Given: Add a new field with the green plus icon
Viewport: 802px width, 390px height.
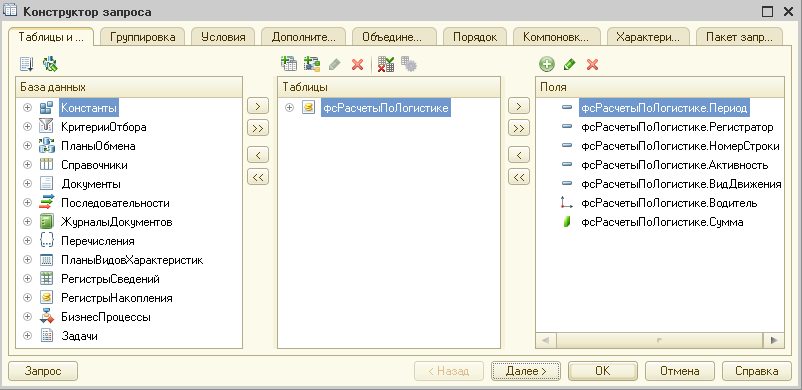Looking at the screenshot, I should coord(547,64).
